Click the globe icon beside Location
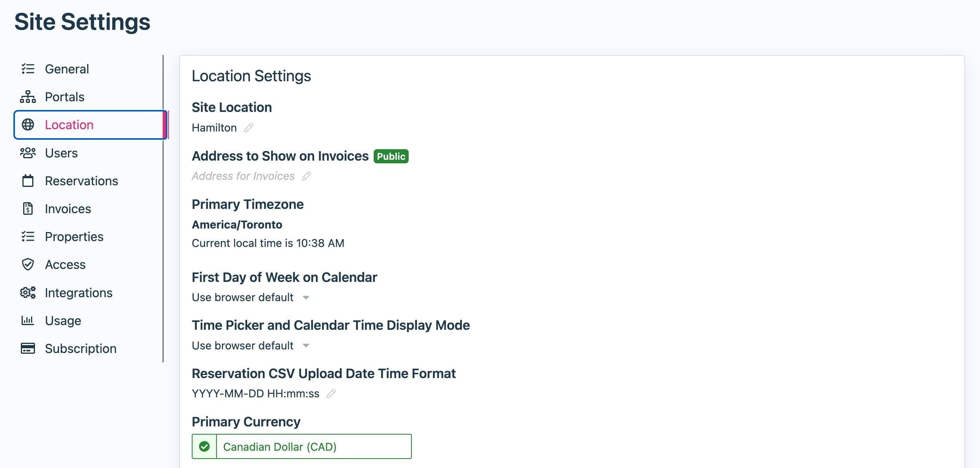The width and height of the screenshot is (980, 468). coord(28,125)
